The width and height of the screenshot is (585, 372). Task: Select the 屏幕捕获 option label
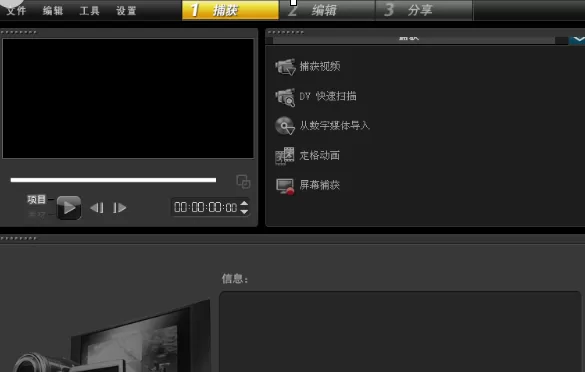320,185
